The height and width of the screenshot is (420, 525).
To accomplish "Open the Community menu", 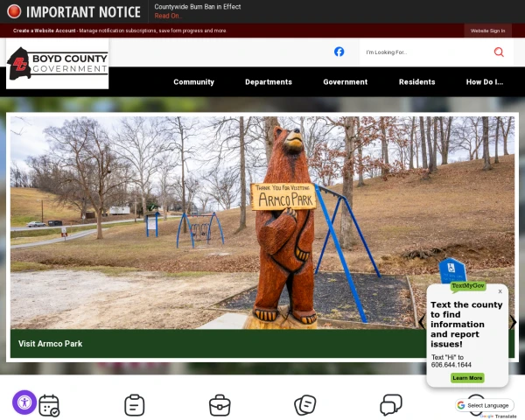I will tap(193, 82).
